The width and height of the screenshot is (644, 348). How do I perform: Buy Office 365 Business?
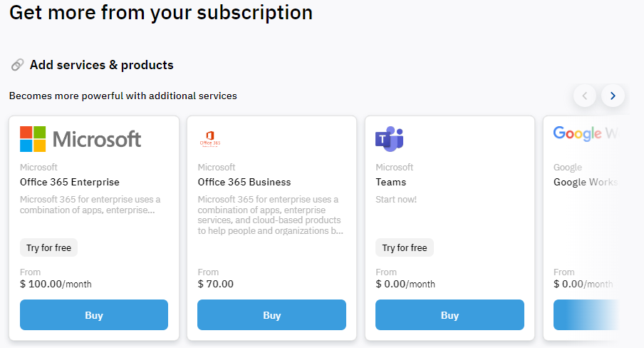point(272,315)
